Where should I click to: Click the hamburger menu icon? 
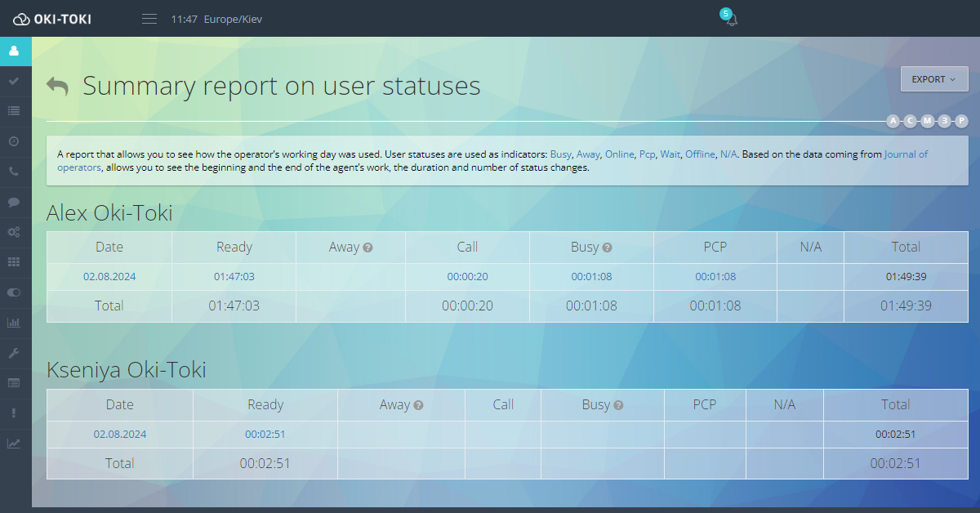(x=149, y=19)
